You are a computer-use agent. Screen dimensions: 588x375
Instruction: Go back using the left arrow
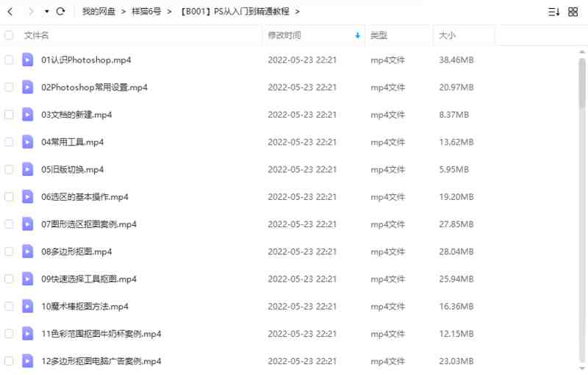pos(10,12)
